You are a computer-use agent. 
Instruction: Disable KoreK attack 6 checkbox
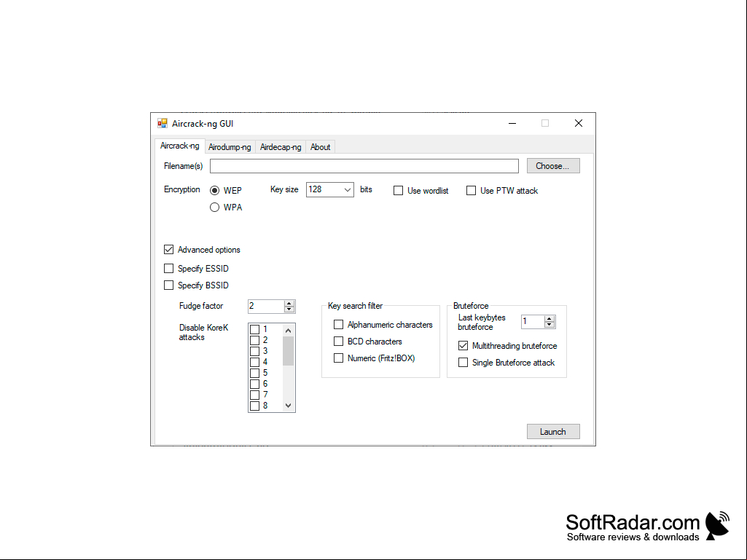click(255, 384)
